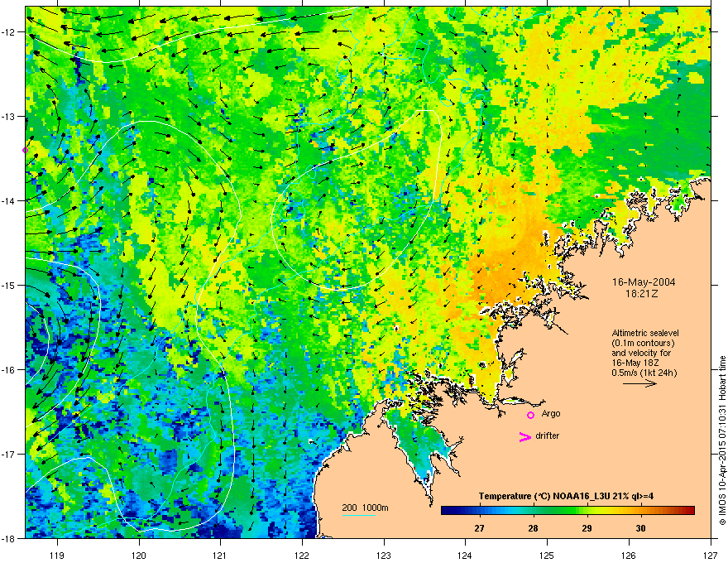The image size is (728, 563).
Task: Click the longitude axis label 127
Action: coord(711,555)
